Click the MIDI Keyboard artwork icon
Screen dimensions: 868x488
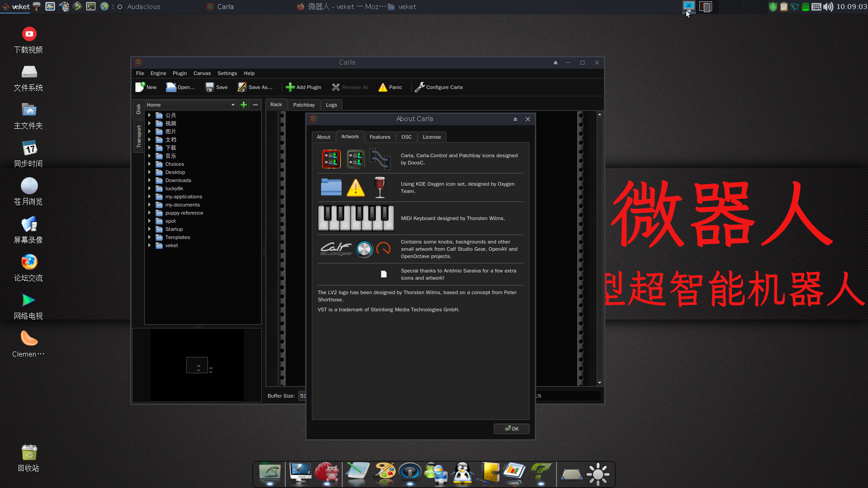pos(356,217)
